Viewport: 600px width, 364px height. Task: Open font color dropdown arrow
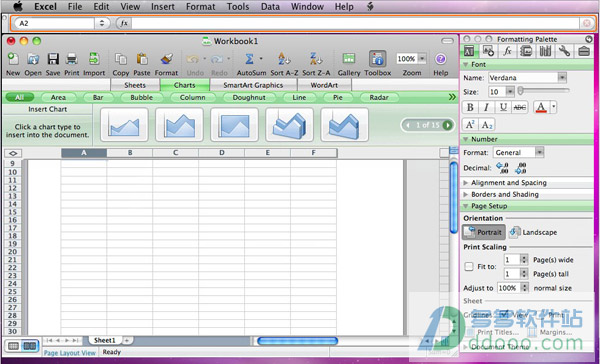coord(554,108)
